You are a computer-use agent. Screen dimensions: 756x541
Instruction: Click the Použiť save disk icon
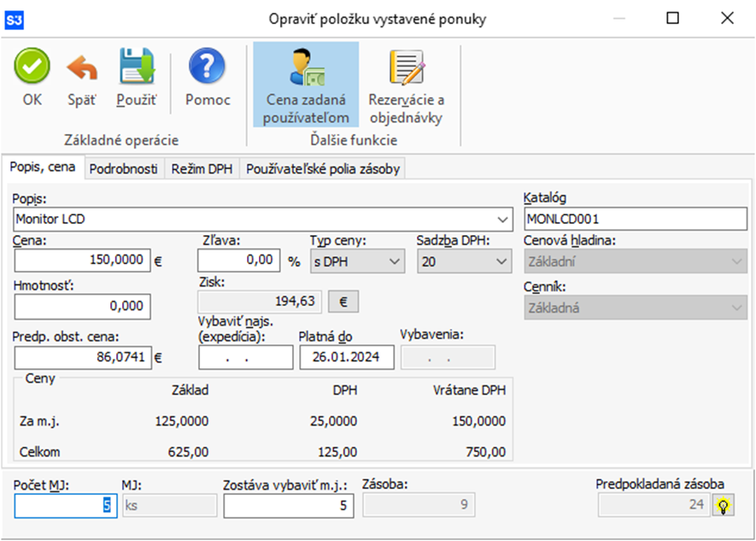point(136,67)
